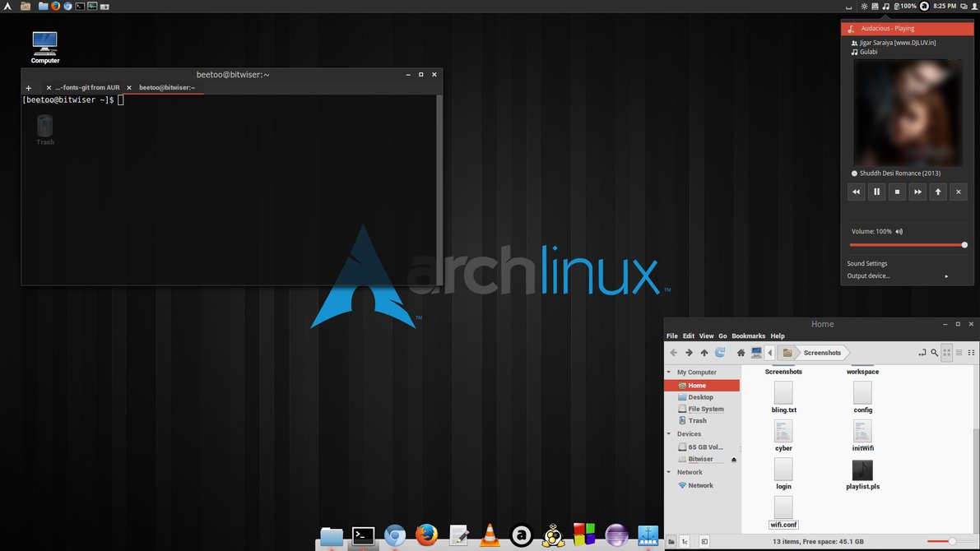Open the Bookmarks menu
Image resolution: width=980 pixels, height=551 pixels.
747,336
